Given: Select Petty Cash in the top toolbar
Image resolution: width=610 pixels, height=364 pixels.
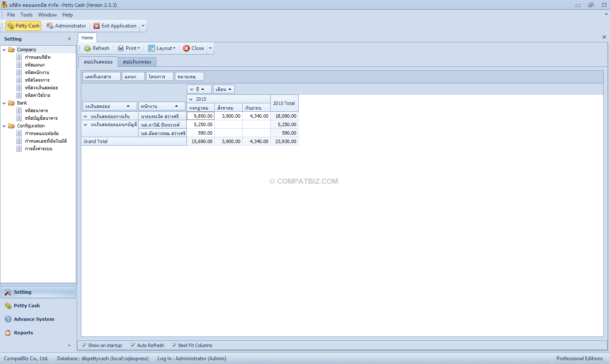Looking at the screenshot, I should point(23,26).
